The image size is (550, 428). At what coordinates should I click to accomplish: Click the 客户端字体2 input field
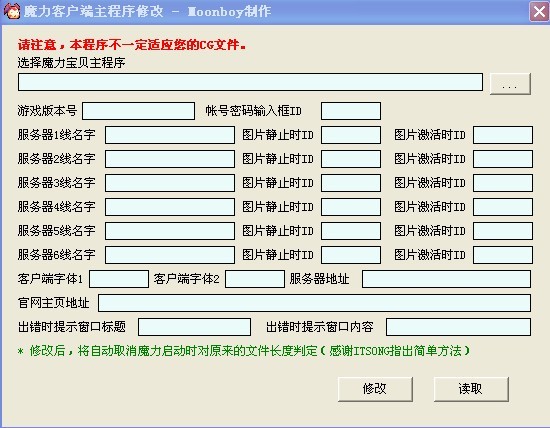[255, 279]
